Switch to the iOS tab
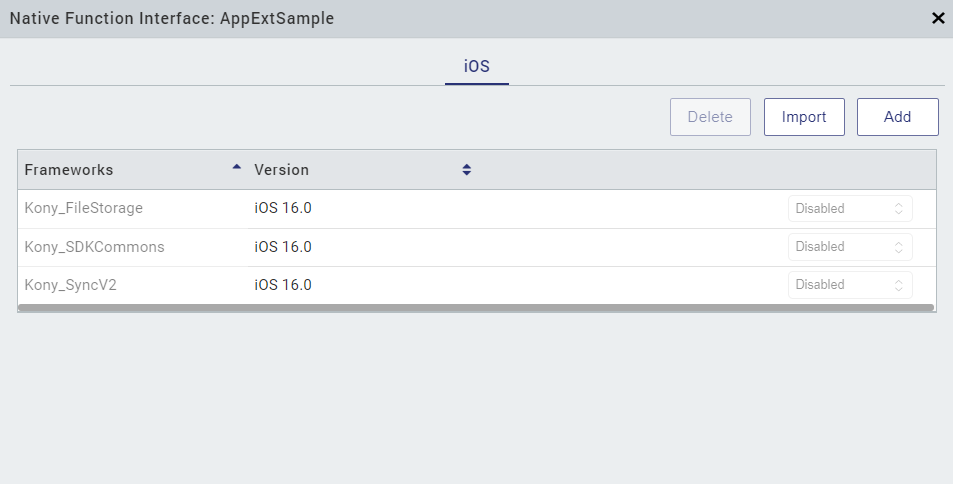This screenshot has width=953, height=484. click(x=477, y=66)
